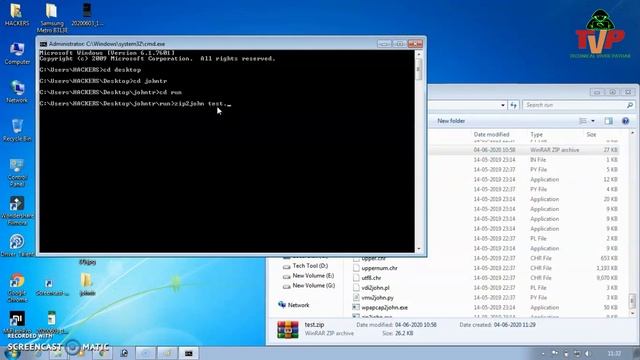
Task: Launch Driver Talent shortcut
Action: point(17,245)
